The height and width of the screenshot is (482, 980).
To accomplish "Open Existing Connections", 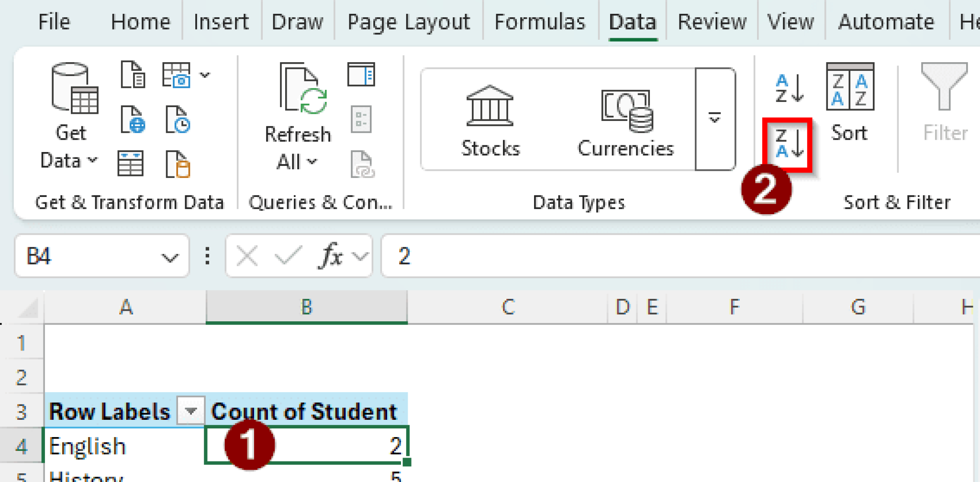I will (178, 164).
